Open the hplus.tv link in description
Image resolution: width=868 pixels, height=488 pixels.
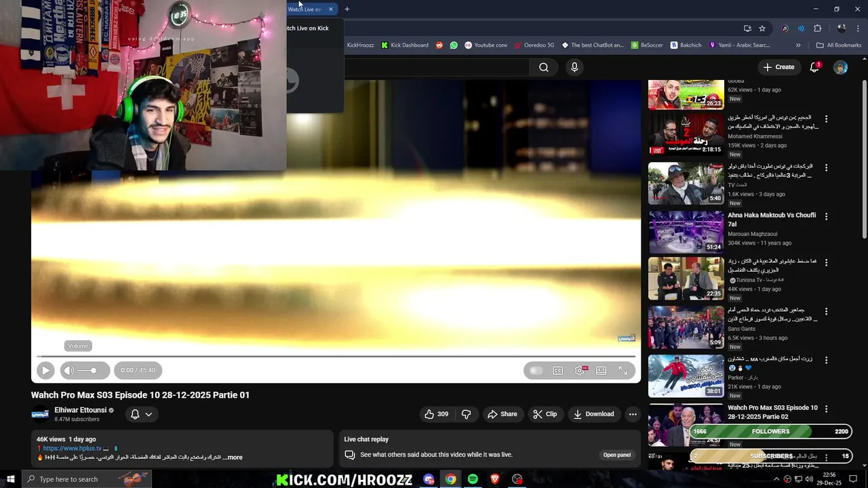72,448
